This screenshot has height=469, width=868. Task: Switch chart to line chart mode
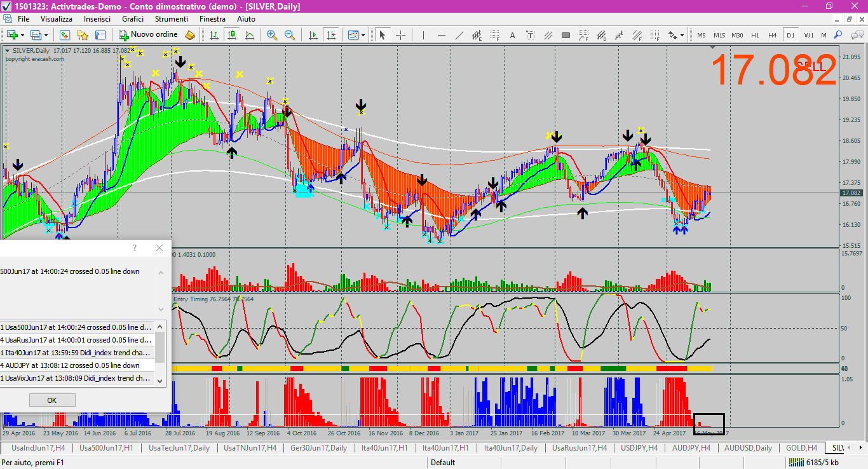coord(250,35)
